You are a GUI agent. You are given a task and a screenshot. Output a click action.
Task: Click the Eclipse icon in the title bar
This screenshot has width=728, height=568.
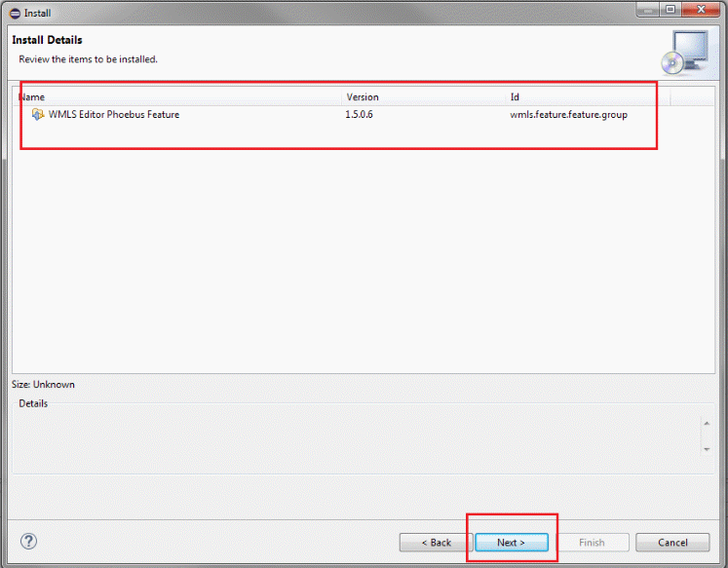14,13
